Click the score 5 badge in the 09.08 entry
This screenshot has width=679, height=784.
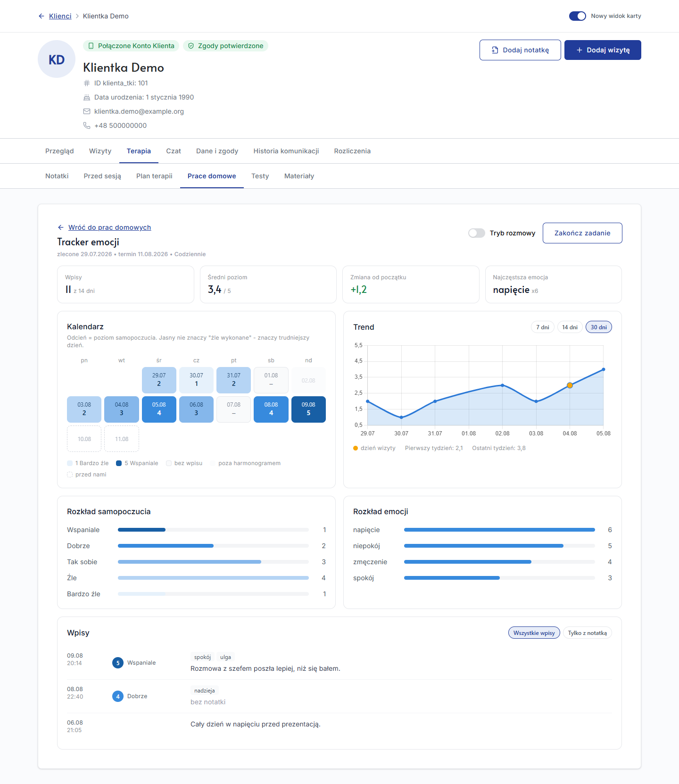tap(118, 663)
